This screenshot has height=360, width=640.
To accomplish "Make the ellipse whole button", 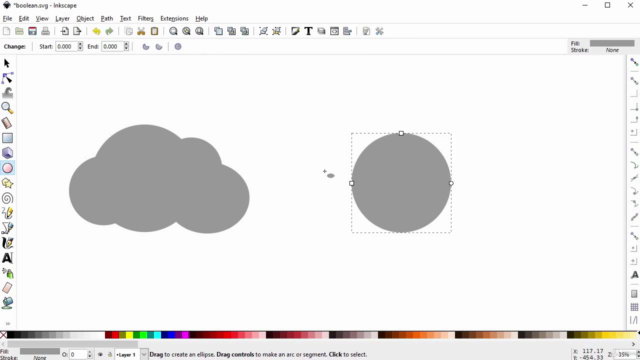I will click(178, 47).
